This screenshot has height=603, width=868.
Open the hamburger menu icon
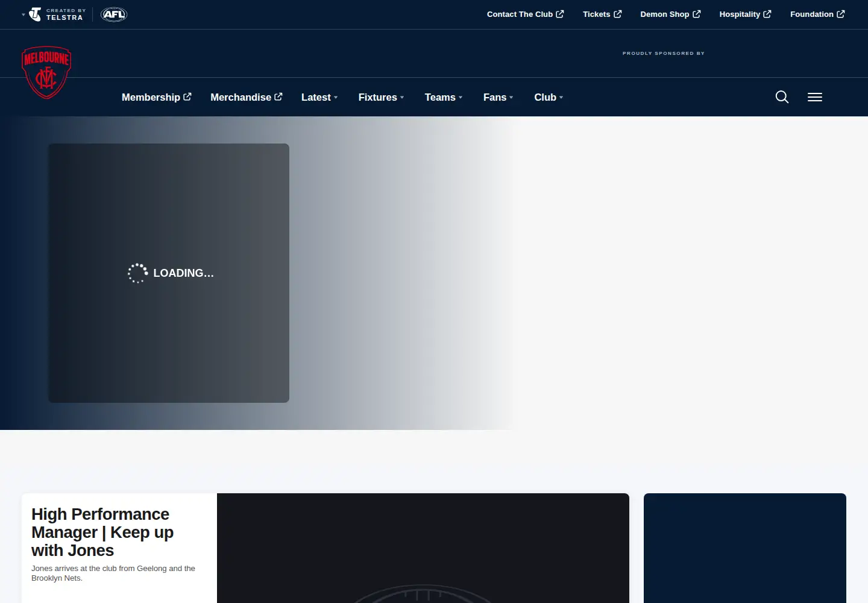click(x=815, y=97)
